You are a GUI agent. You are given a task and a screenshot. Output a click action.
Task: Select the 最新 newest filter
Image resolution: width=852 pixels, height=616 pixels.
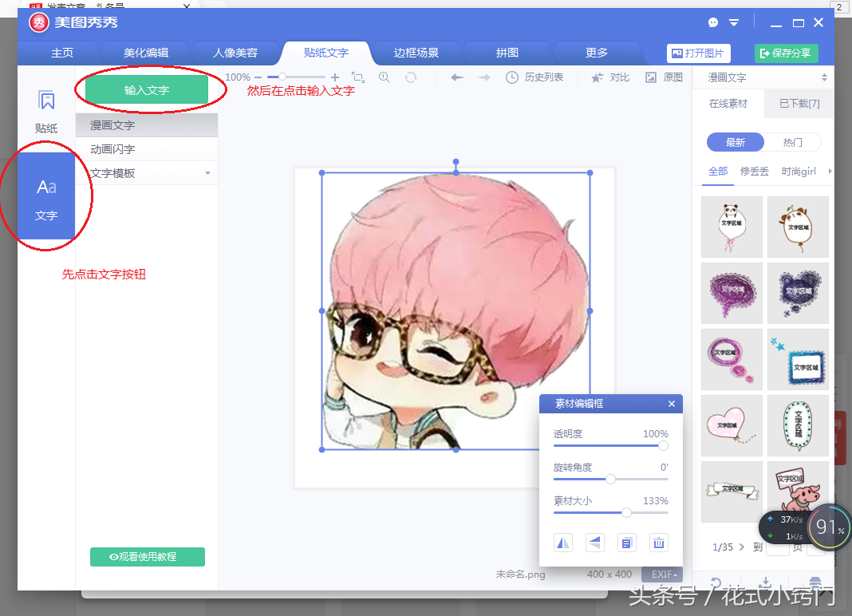click(736, 143)
